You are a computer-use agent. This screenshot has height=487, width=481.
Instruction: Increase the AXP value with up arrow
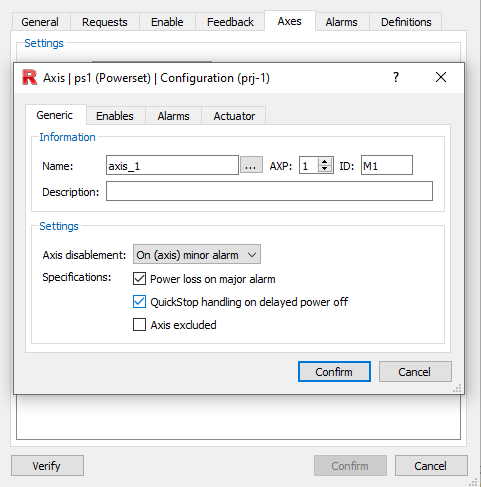click(x=324, y=161)
